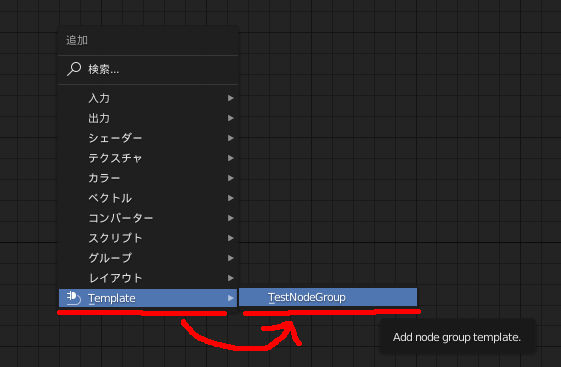Expand arrow beside 入力
Viewport: 561px width, 367px height.
[x=231, y=98]
